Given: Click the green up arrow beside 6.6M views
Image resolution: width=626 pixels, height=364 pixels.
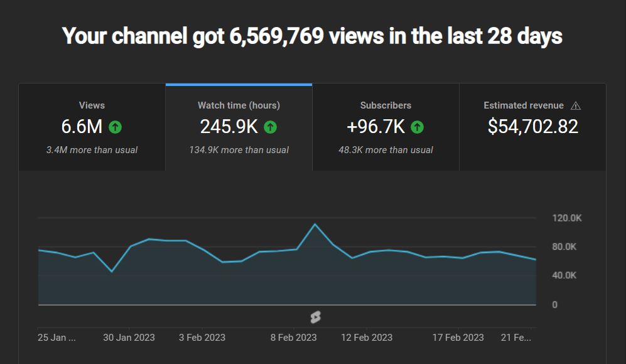Looking at the screenshot, I should pos(115,127).
